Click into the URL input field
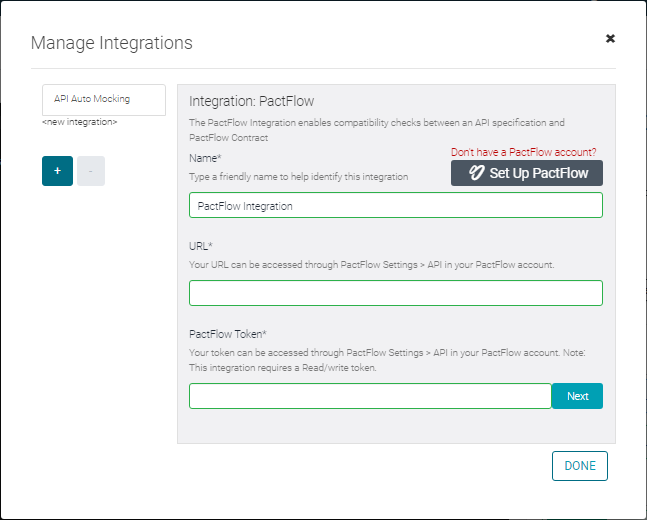This screenshot has width=647, height=520. 395,293
